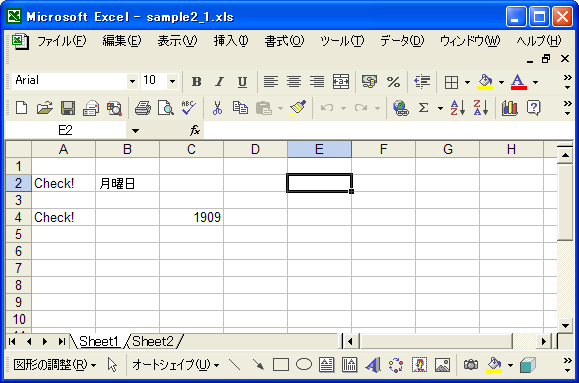Open Paste options dropdown arrow

coord(280,108)
